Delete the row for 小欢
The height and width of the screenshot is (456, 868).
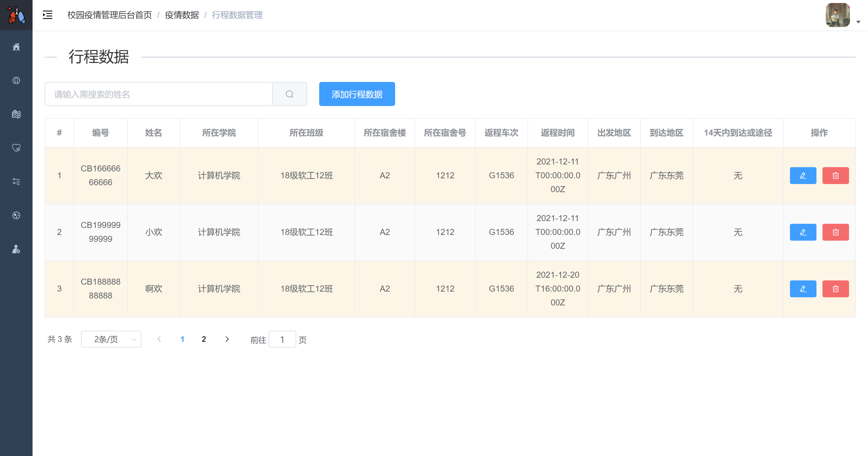point(835,232)
